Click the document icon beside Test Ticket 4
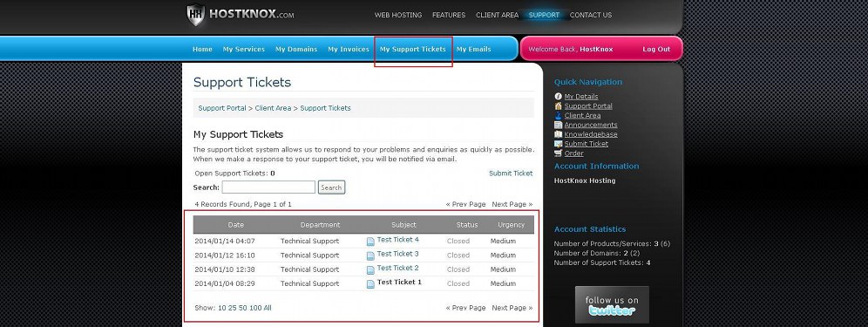Screen dimensions: 868x327 click(370, 242)
